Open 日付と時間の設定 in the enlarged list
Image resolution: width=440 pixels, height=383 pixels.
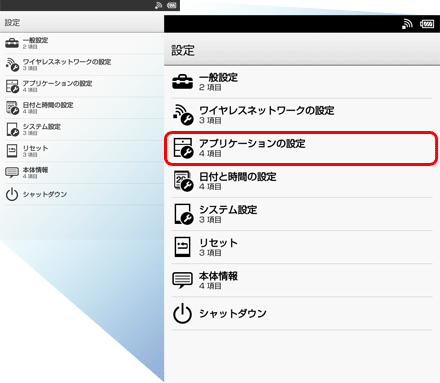302,181
